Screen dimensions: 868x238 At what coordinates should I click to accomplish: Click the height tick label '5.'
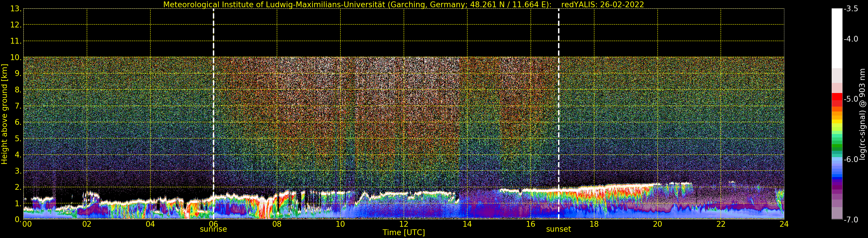tap(18, 138)
